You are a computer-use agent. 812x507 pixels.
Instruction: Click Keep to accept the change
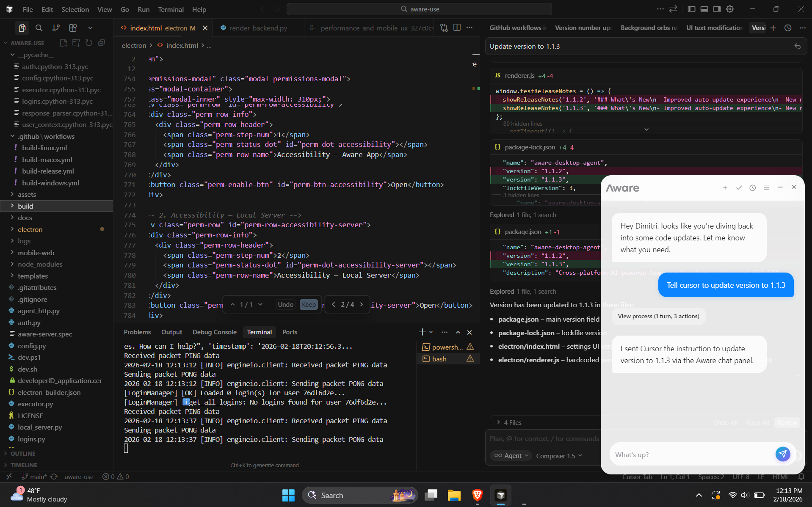[309, 305]
